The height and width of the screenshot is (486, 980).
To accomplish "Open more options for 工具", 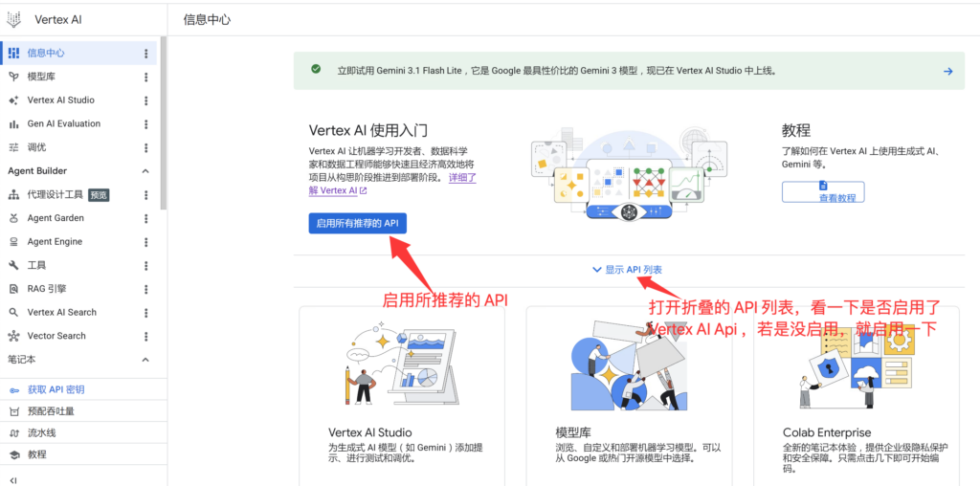I will 146,266.
